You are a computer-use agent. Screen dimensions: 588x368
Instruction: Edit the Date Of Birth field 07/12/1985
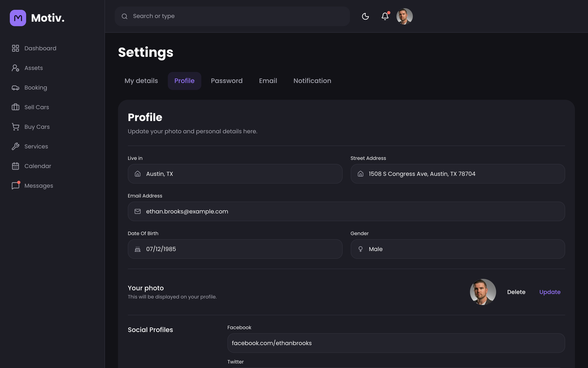(x=235, y=249)
